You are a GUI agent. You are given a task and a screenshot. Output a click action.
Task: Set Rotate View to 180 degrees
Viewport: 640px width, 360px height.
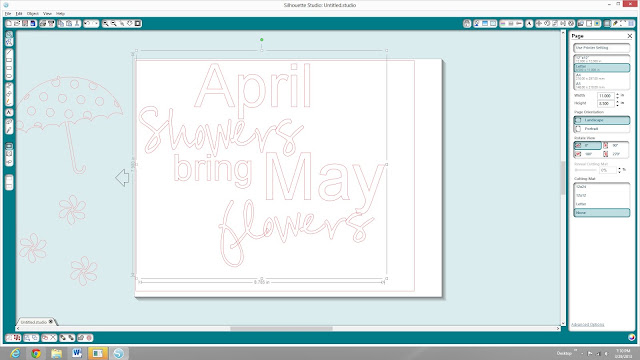click(587, 154)
